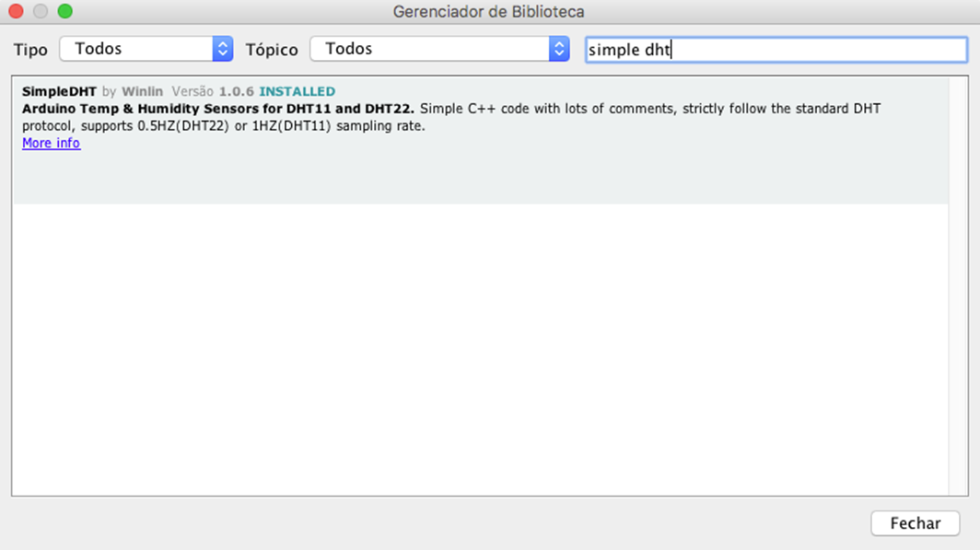Focus the 'simple dht' search field
Viewport: 980px width, 550px height.
pyautogui.click(x=776, y=50)
